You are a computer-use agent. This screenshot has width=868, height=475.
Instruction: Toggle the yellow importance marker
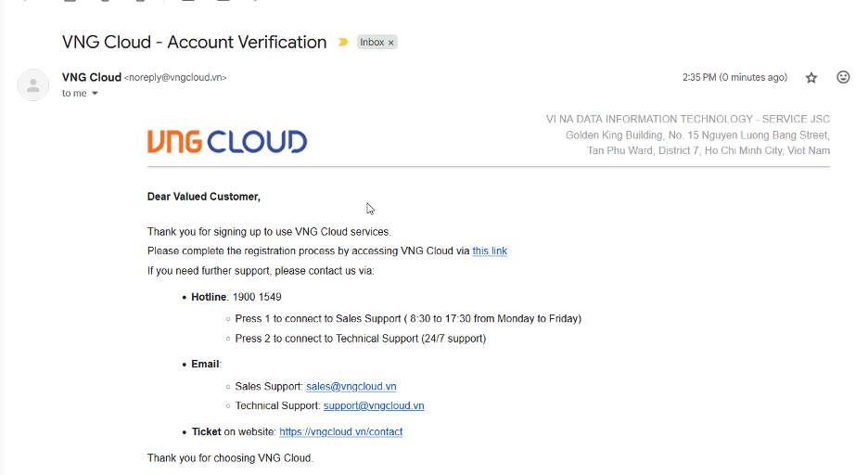point(343,43)
